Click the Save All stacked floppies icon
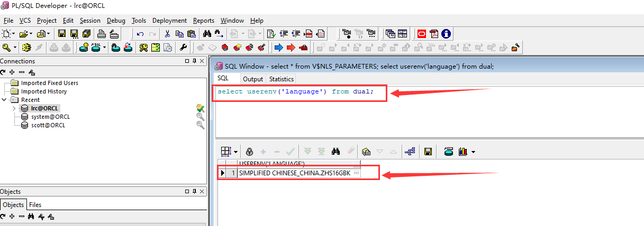Image resolution: width=644 pixels, height=226 pixels. [86, 34]
